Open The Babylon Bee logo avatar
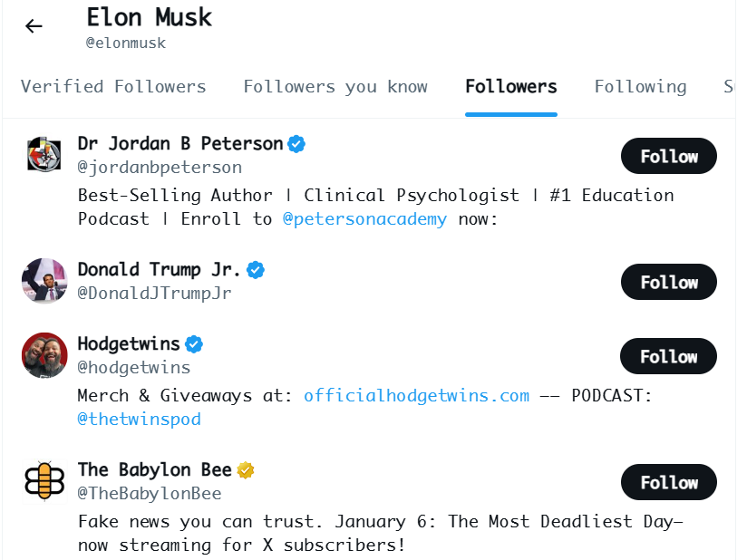747x560 pixels. 44,481
